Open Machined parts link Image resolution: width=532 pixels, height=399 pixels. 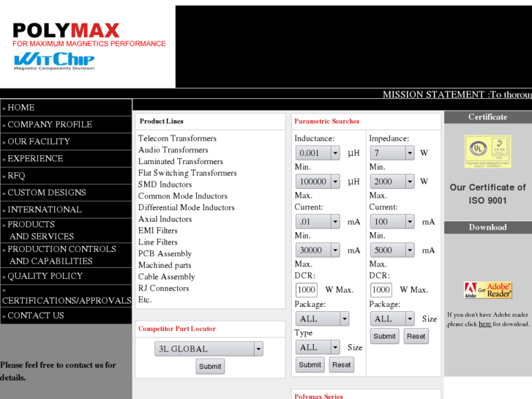pos(165,265)
